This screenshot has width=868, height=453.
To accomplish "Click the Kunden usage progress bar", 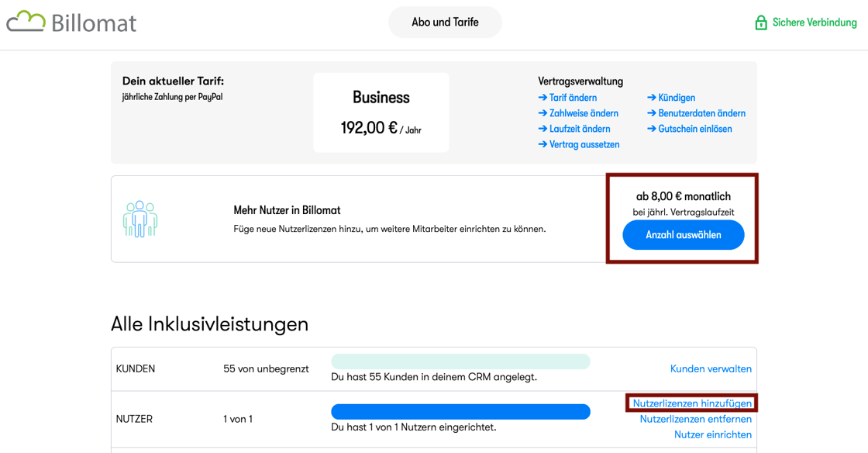I will (460, 361).
